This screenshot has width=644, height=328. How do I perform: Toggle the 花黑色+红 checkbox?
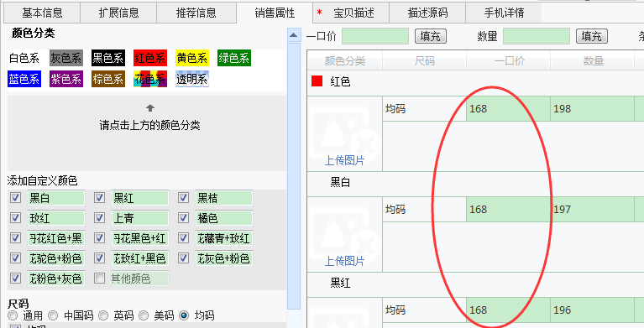(x=99, y=237)
